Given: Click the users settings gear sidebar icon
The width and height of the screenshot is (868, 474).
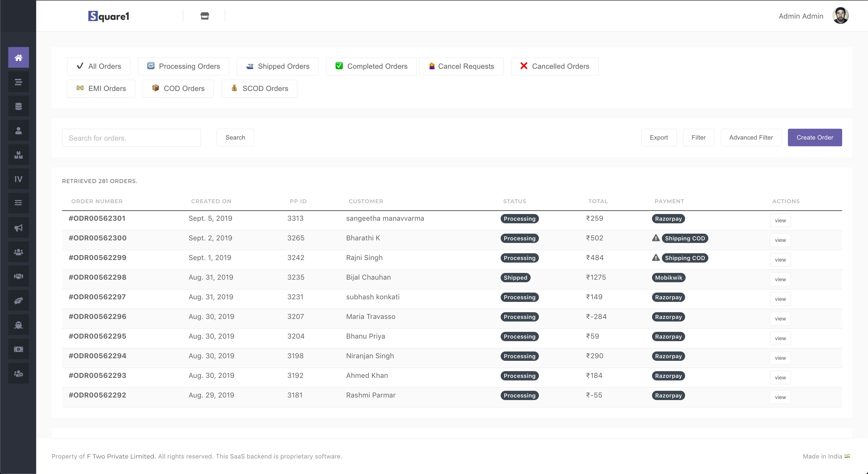Looking at the screenshot, I should pos(18,373).
